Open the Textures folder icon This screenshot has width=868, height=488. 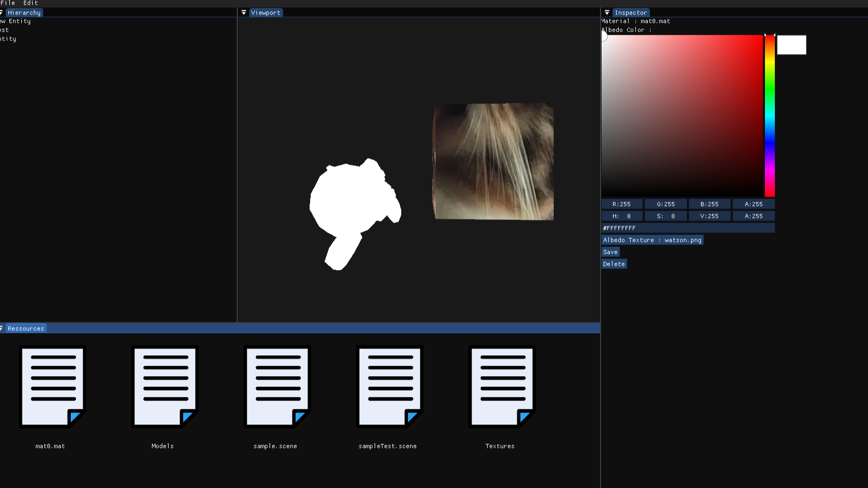coord(502,387)
